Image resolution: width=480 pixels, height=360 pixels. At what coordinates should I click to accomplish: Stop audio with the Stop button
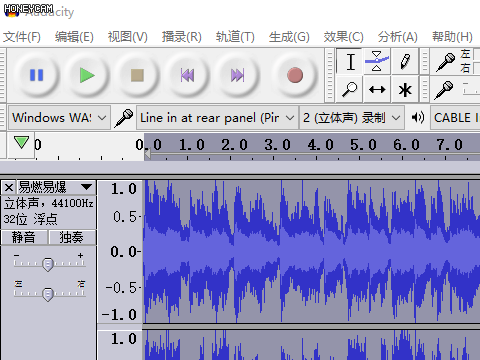tap(137, 75)
